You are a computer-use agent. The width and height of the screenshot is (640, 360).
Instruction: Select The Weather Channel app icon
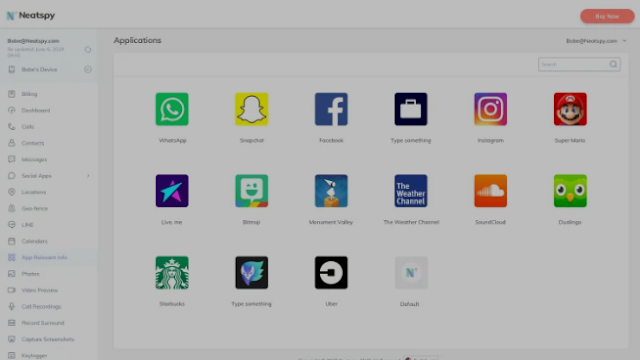411,191
